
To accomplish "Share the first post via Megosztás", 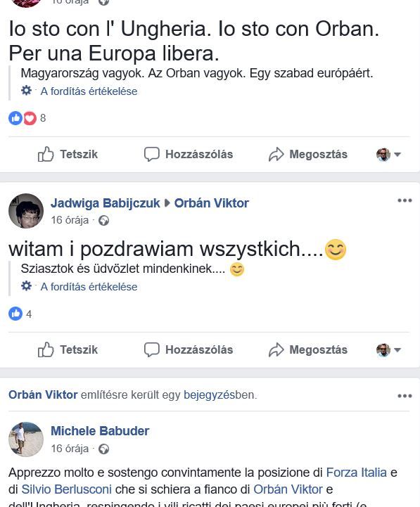I will click(x=307, y=154).
